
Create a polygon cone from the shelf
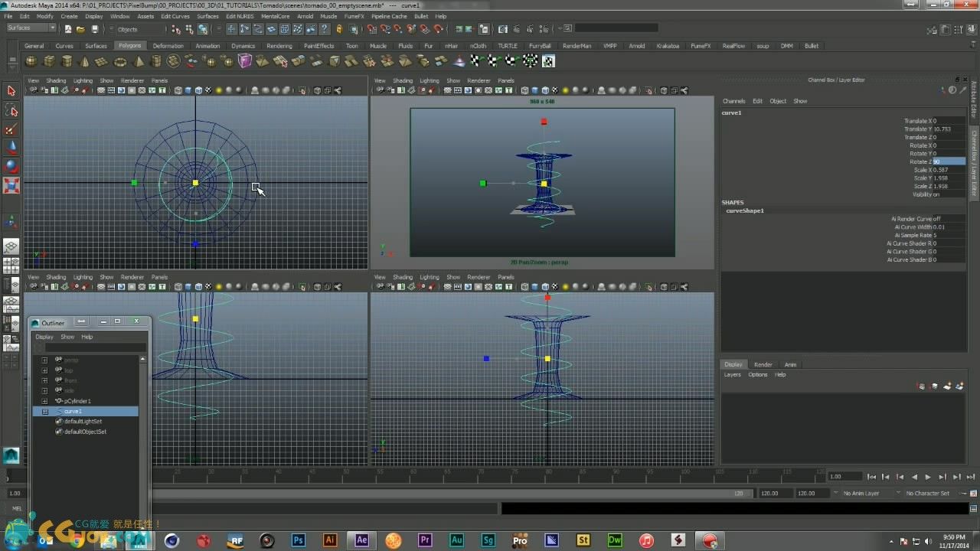[x=84, y=61]
